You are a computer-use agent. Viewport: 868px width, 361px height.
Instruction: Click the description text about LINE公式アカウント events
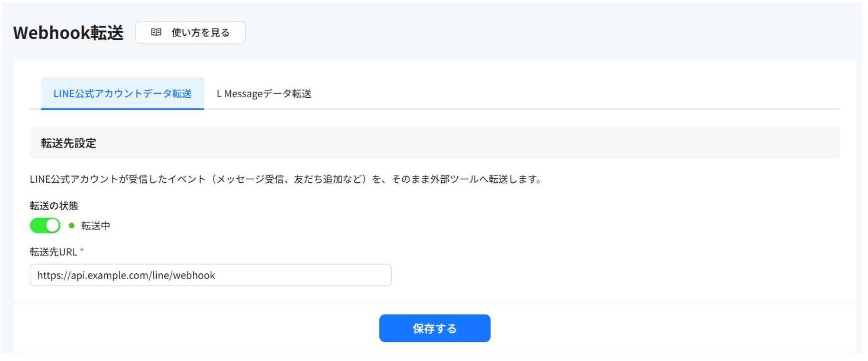pyautogui.click(x=286, y=179)
